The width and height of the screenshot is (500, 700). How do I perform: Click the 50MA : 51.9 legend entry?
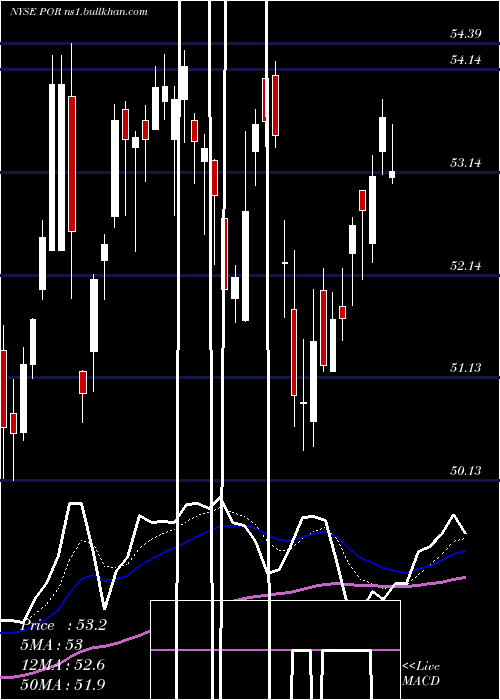pos(63,684)
